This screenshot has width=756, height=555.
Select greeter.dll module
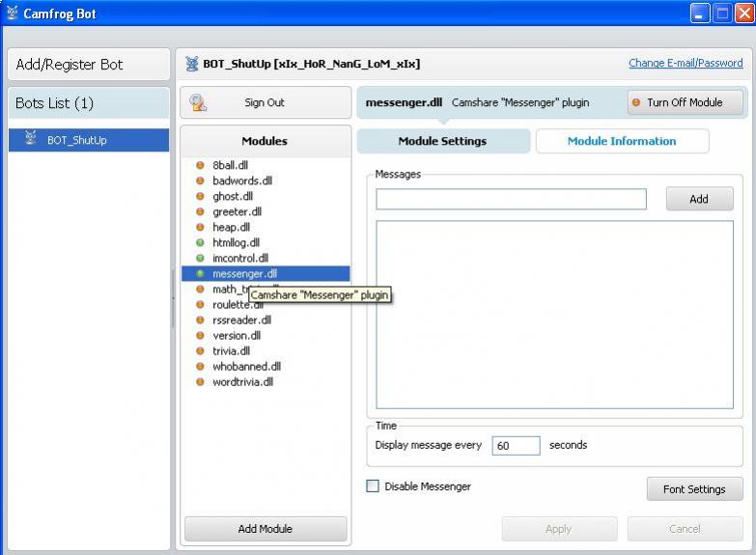pos(266,211)
